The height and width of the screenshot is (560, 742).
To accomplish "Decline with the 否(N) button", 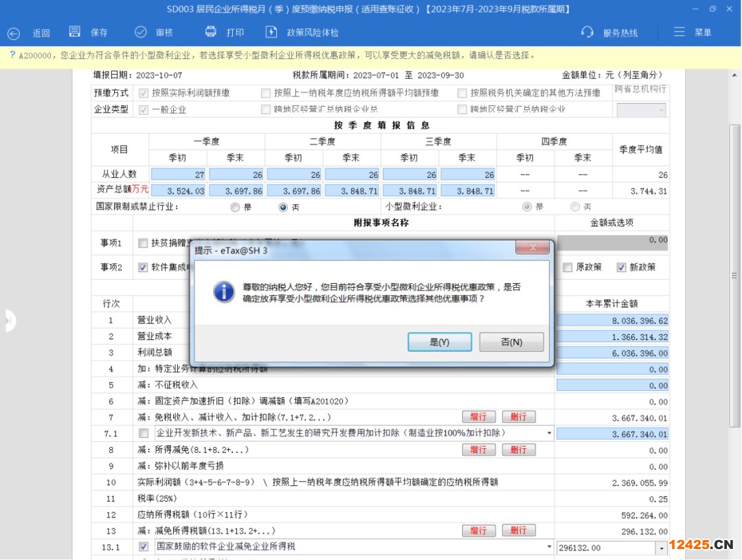I will click(511, 342).
